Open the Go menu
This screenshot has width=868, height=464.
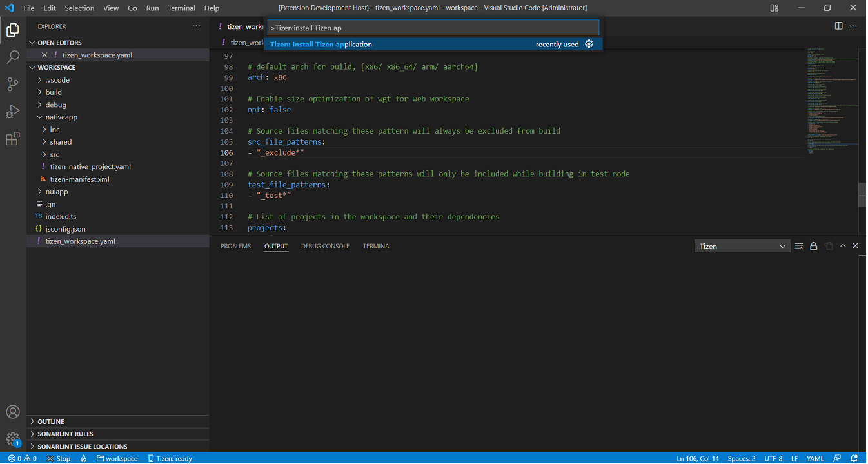132,8
